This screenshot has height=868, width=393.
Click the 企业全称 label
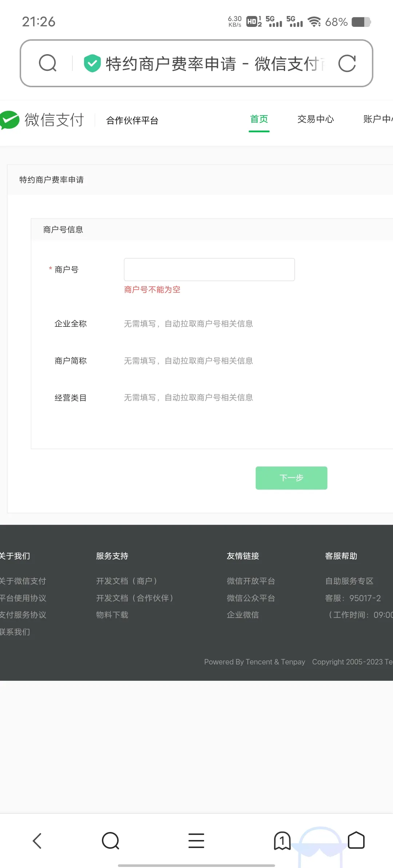(x=71, y=324)
